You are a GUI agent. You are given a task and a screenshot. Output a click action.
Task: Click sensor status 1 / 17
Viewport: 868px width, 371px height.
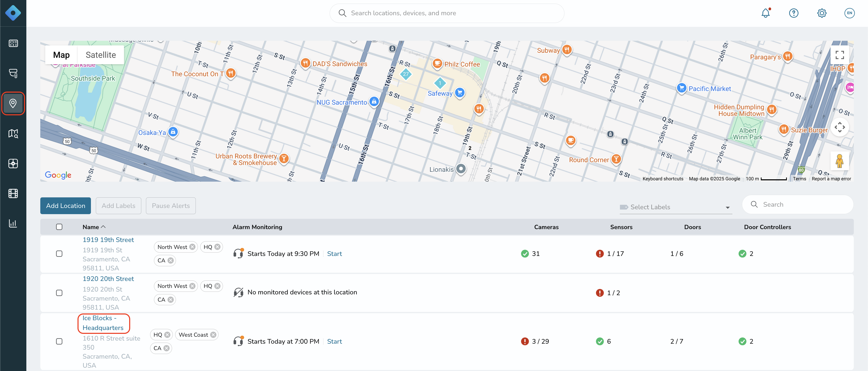[x=610, y=254]
